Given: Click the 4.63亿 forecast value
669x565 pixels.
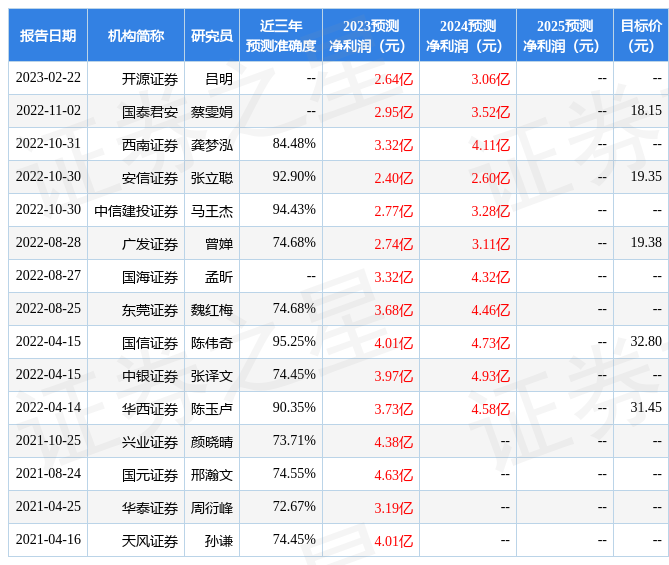Looking at the screenshot, I should (x=393, y=475).
